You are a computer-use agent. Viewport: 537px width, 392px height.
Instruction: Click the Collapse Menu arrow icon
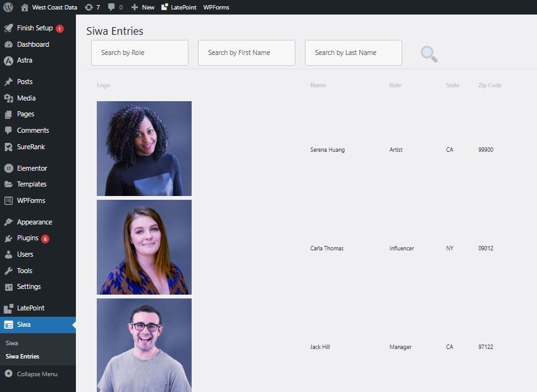pos(9,374)
